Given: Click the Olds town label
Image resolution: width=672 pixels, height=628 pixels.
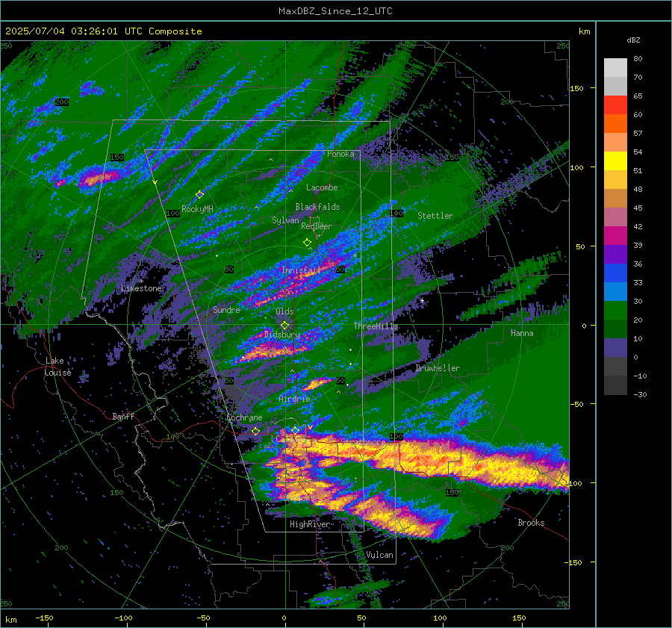Looking at the screenshot, I should [284, 311].
